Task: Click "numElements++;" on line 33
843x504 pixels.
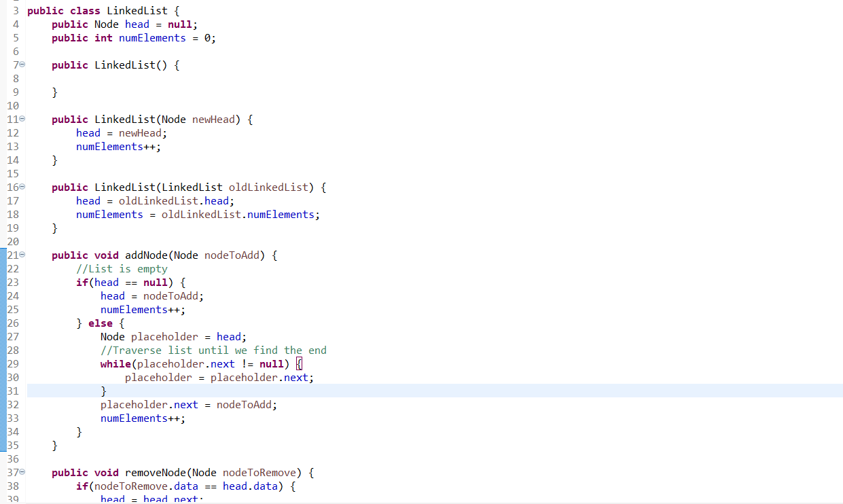Action: (143, 418)
